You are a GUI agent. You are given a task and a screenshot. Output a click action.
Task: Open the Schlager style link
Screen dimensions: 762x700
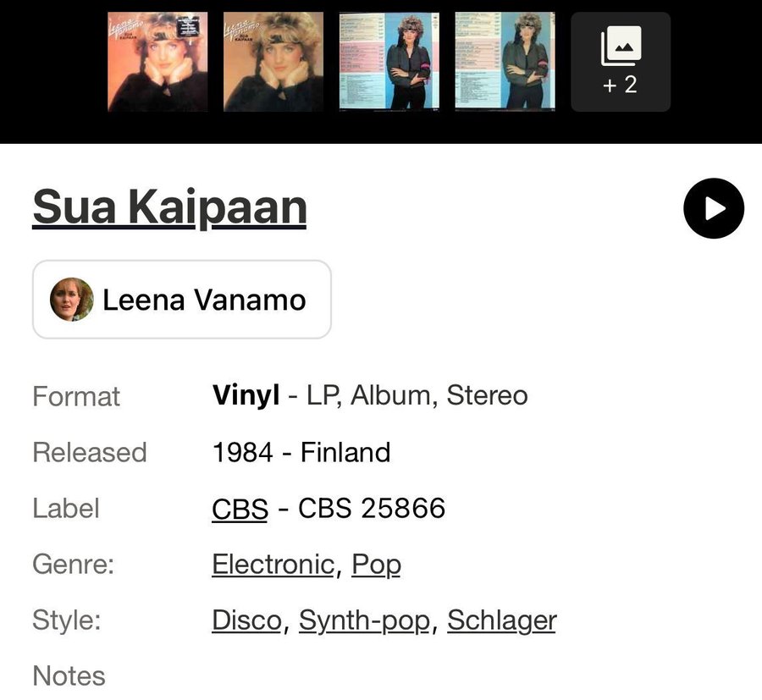click(501, 620)
